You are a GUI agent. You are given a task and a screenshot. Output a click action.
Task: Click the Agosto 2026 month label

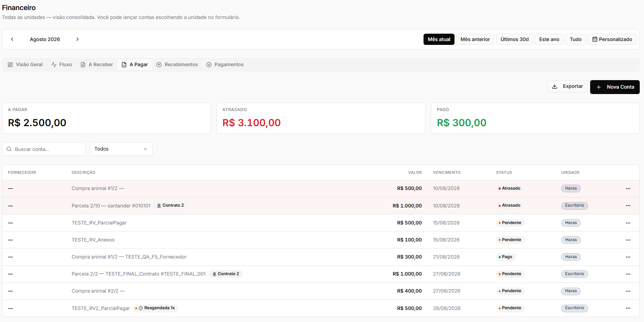coord(45,39)
